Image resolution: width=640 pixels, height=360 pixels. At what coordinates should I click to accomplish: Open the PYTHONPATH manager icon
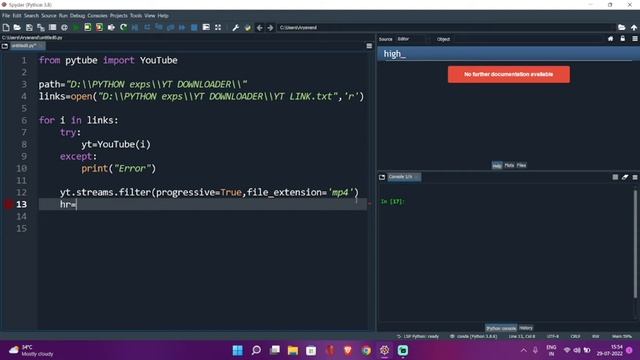[247, 27]
